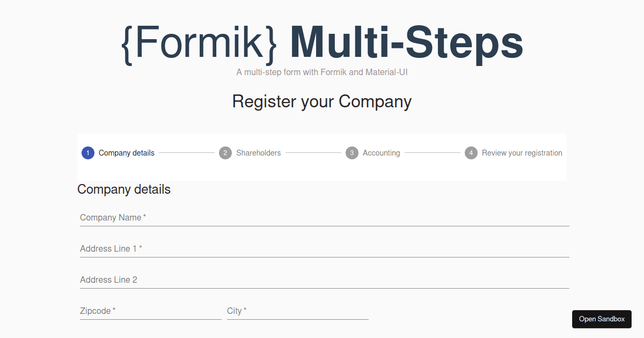
Task: Click the step 4 circle icon
Action: click(x=471, y=153)
